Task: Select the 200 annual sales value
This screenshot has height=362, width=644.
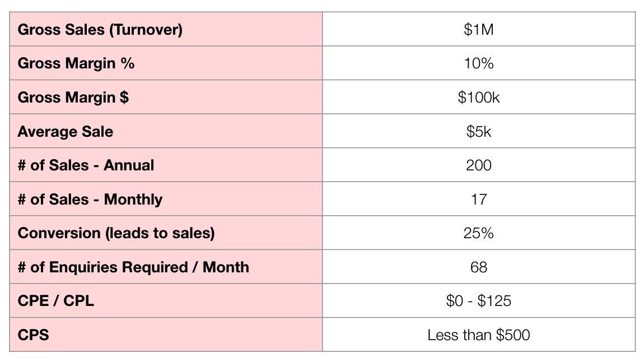Action: 479,165
